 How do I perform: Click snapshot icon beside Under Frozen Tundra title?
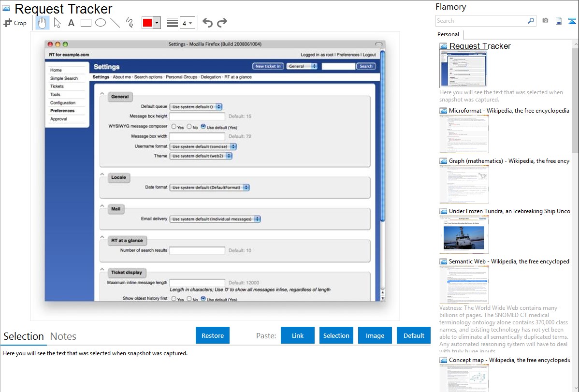point(443,211)
